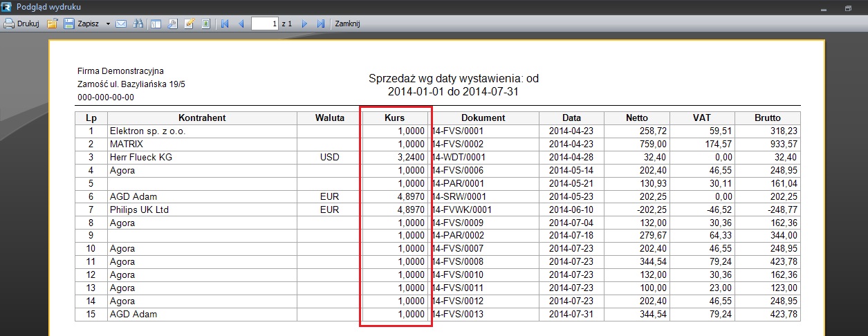Click the USD currency cell

coord(330,157)
